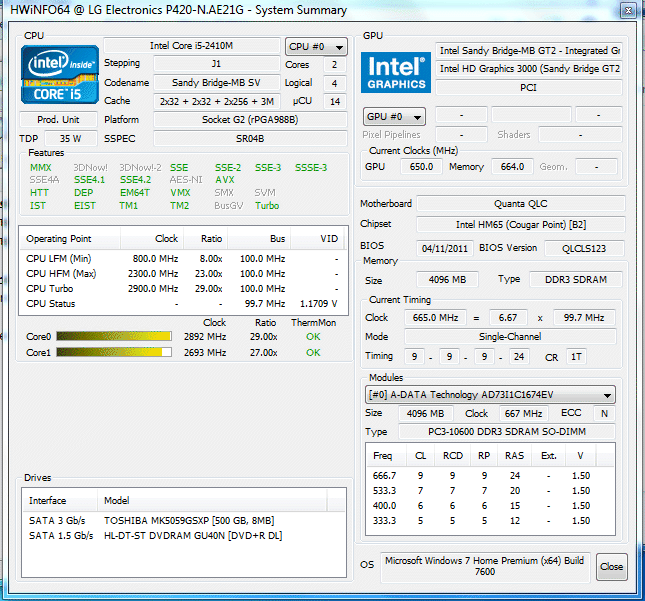Click the Intel Core i5-2410M name field
Viewport: 645px width, 601px height.
[192, 46]
